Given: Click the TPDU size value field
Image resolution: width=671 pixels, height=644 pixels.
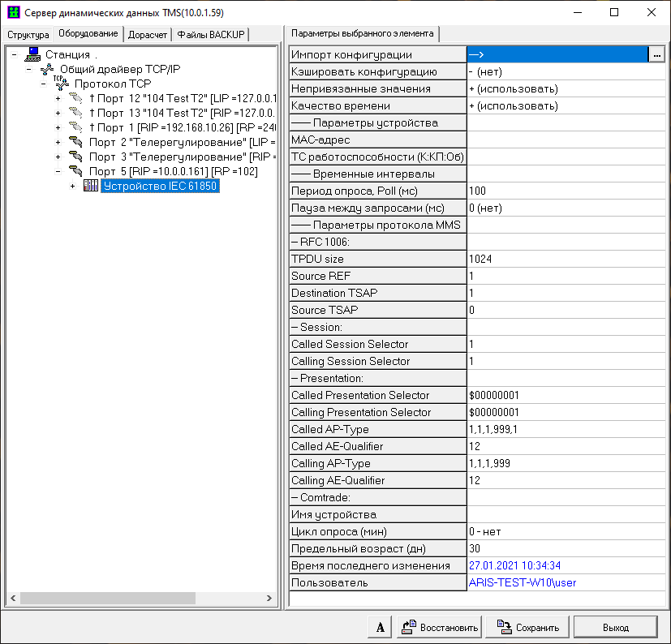Looking at the screenshot, I should pos(568,259).
